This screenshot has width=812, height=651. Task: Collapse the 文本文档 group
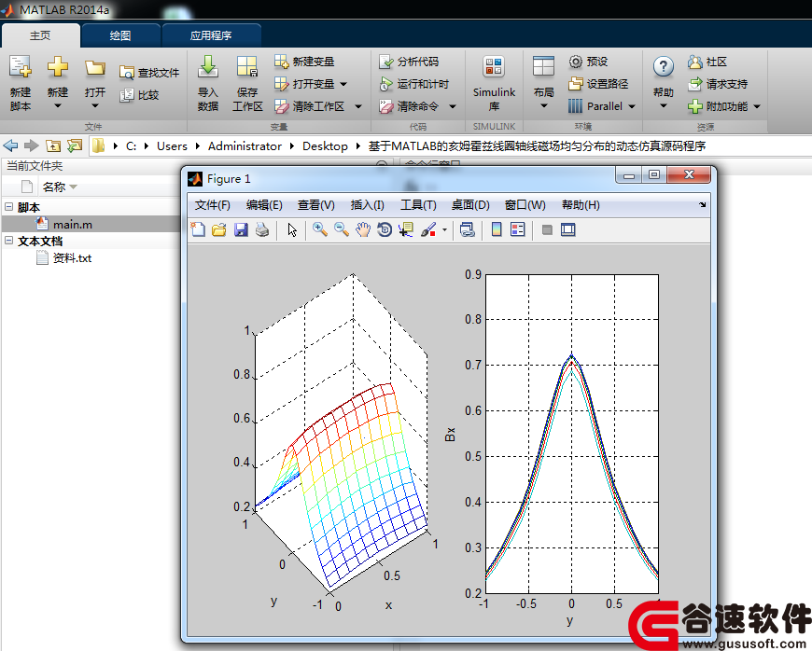[x=8, y=240]
